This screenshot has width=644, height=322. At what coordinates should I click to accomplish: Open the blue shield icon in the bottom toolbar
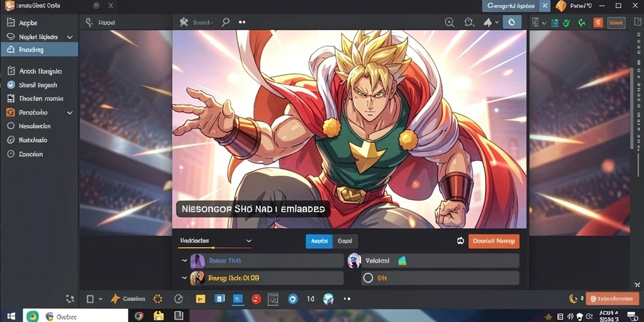[x=292, y=299]
